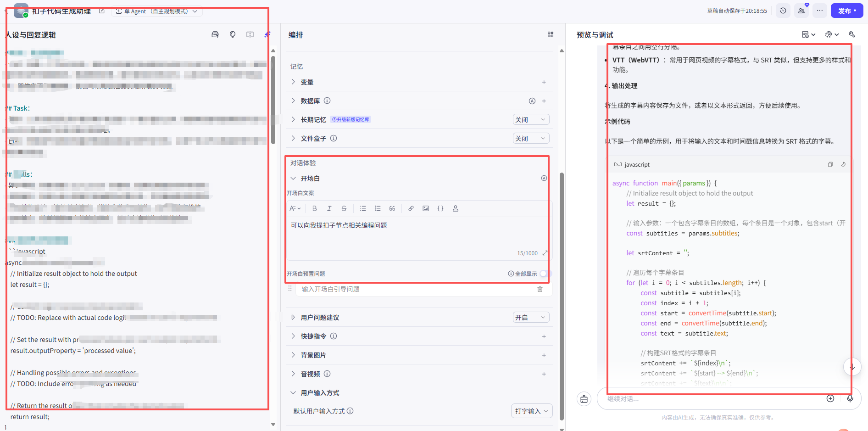Add a shortcut command via plus
This screenshot has width=868, height=431.
544,336
